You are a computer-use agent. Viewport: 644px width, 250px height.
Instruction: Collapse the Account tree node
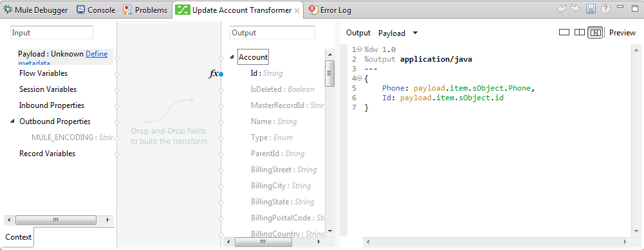point(232,57)
